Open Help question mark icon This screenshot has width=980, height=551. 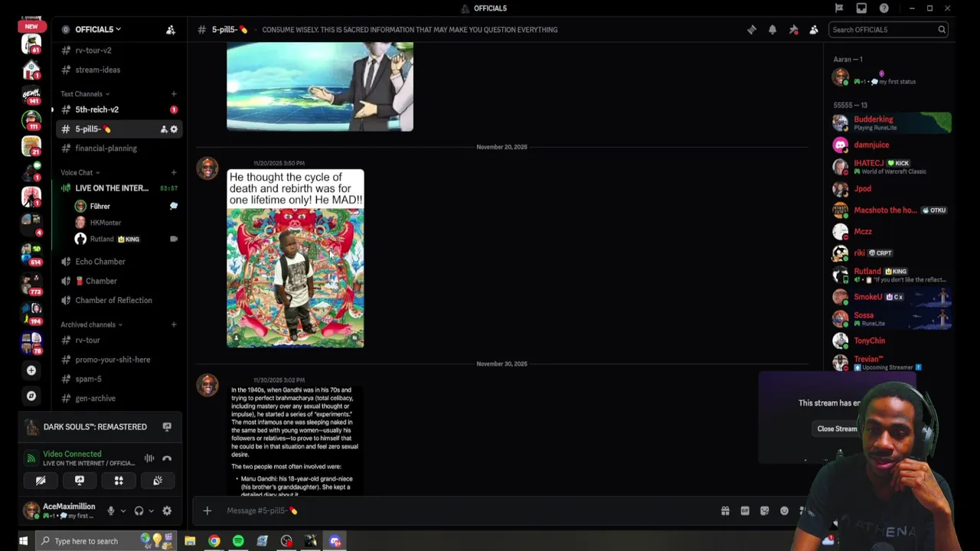pos(884,8)
